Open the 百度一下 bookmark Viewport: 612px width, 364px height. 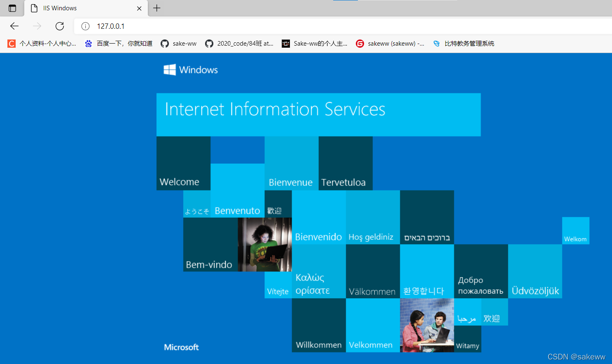click(x=119, y=44)
